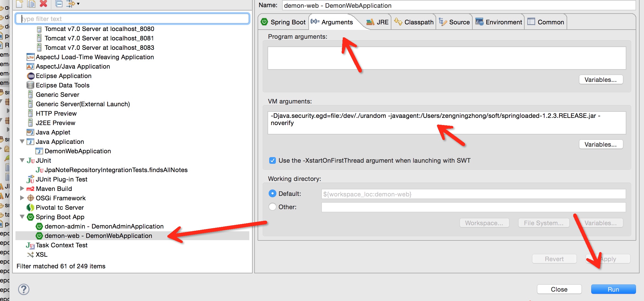
Task: Click the Close button
Action: [559, 289]
